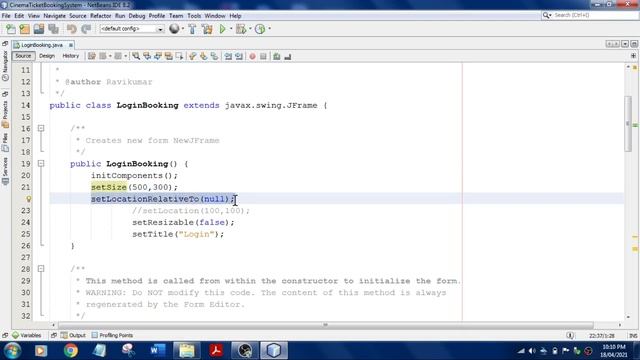Open dropdown arrow beside Profile Project
The width and height of the screenshot is (640, 360).
click(269, 29)
